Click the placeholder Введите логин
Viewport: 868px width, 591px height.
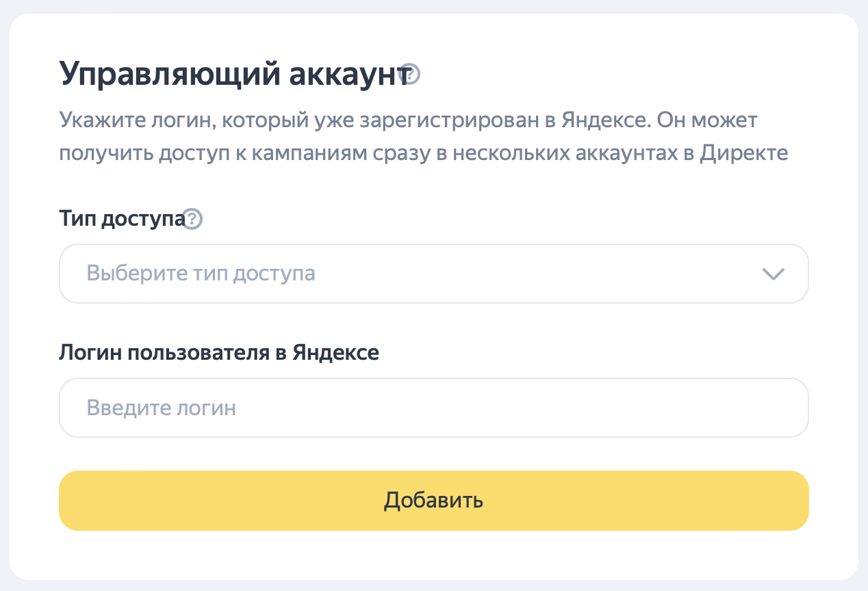[x=162, y=408]
